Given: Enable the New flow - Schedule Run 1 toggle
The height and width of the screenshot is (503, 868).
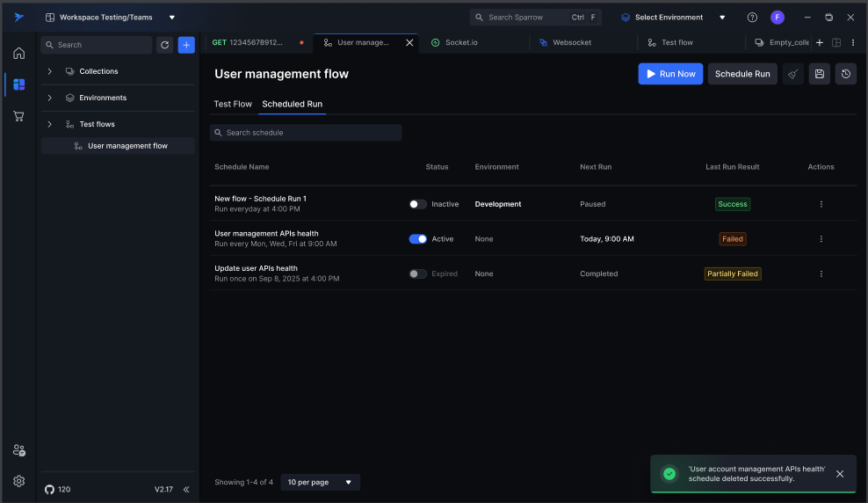Looking at the screenshot, I should (x=418, y=204).
